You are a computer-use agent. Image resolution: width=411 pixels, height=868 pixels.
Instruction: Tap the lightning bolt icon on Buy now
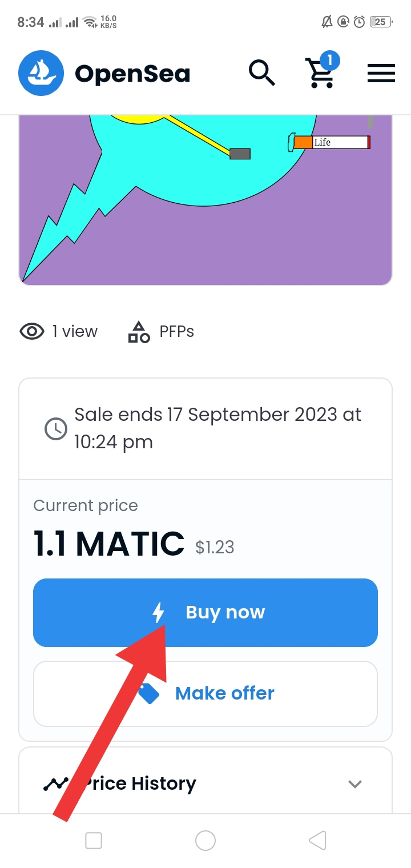click(x=159, y=613)
